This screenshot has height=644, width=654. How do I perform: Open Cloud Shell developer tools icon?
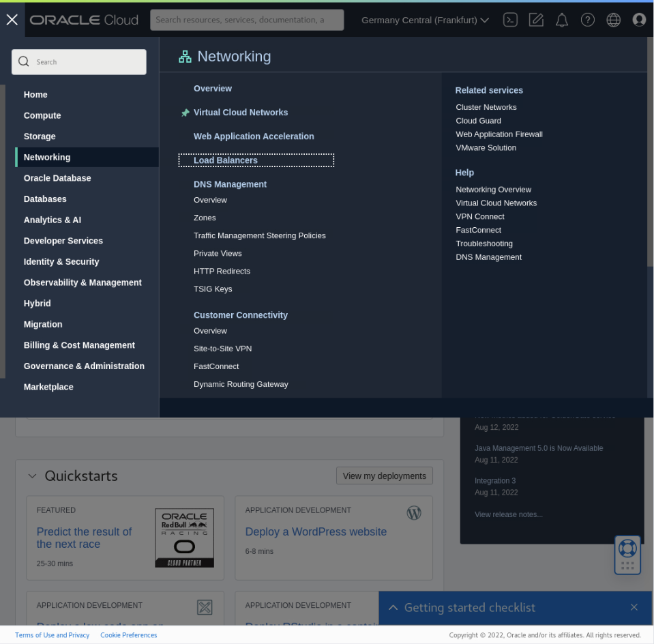coord(510,20)
